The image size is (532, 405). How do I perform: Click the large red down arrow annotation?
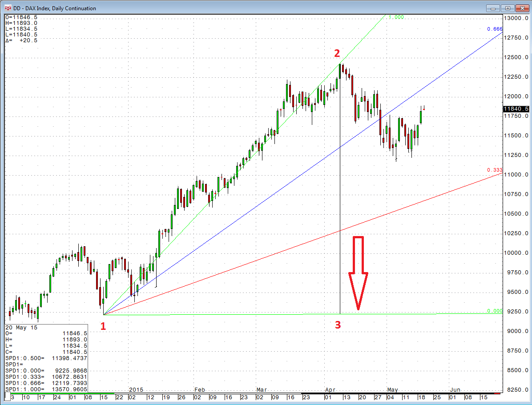[x=358, y=272]
